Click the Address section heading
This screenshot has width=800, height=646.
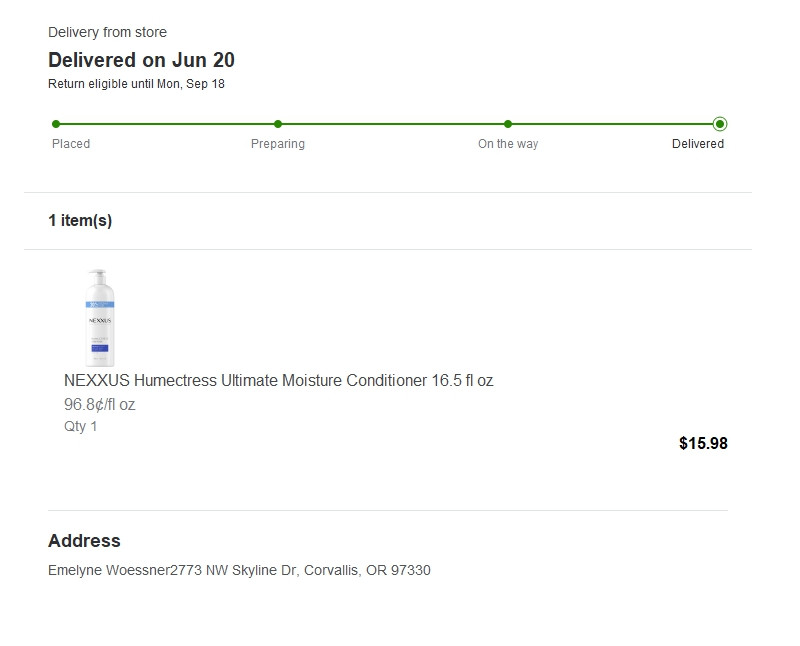[84, 541]
